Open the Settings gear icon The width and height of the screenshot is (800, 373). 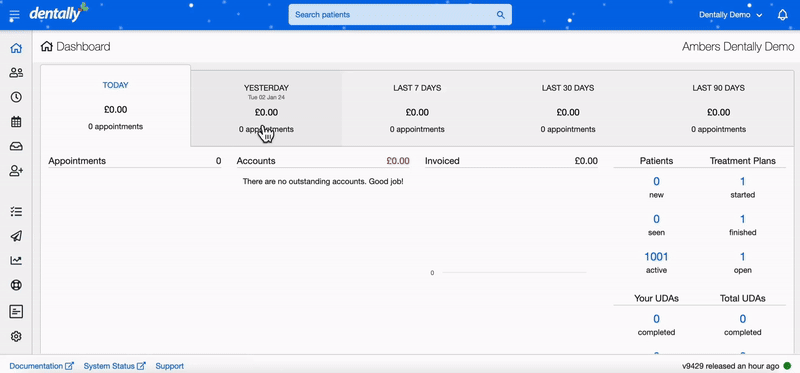point(16,336)
